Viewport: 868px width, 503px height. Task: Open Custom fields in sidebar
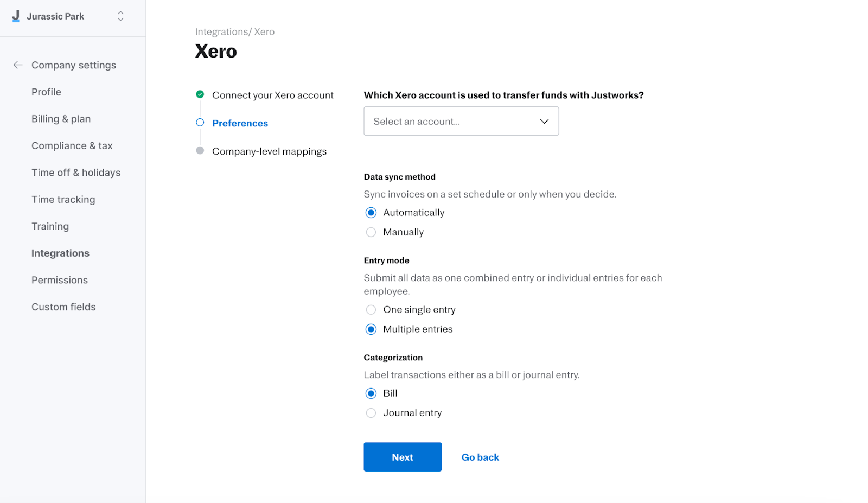coord(63,307)
